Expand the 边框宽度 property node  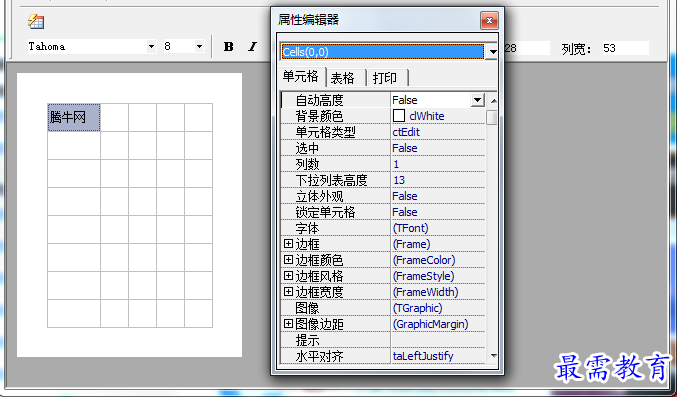[x=288, y=292]
